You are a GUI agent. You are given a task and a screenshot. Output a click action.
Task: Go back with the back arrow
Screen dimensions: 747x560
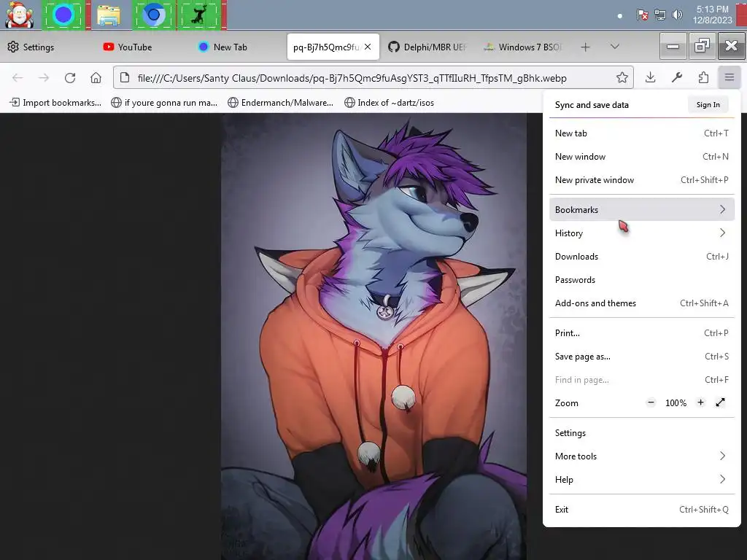[x=18, y=77]
